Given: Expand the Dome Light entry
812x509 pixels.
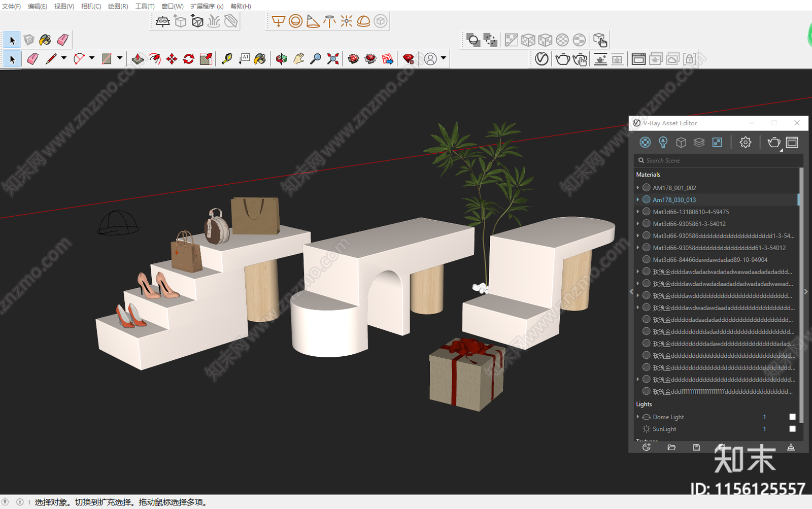Looking at the screenshot, I should [x=638, y=417].
